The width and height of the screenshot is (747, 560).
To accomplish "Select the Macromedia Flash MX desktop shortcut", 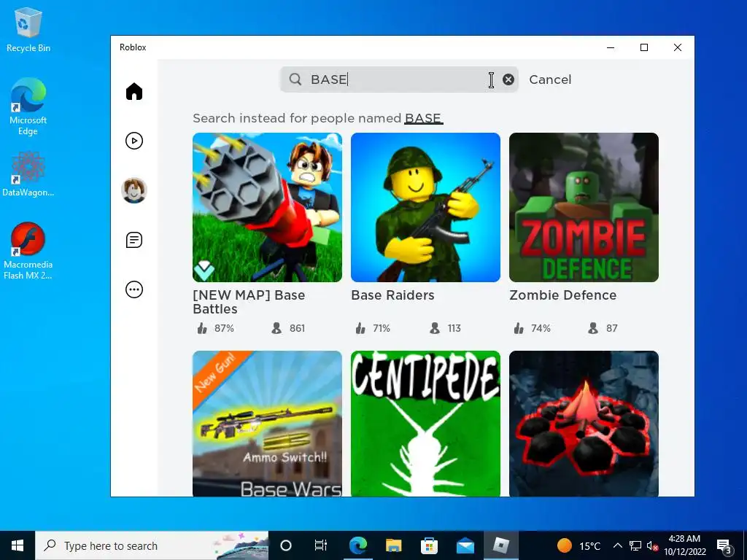I will coord(28,252).
